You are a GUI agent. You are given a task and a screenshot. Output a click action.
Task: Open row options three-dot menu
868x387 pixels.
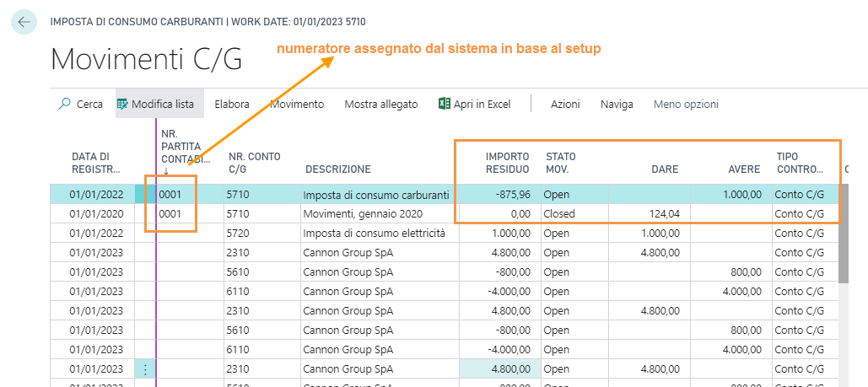[x=145, y=369]
